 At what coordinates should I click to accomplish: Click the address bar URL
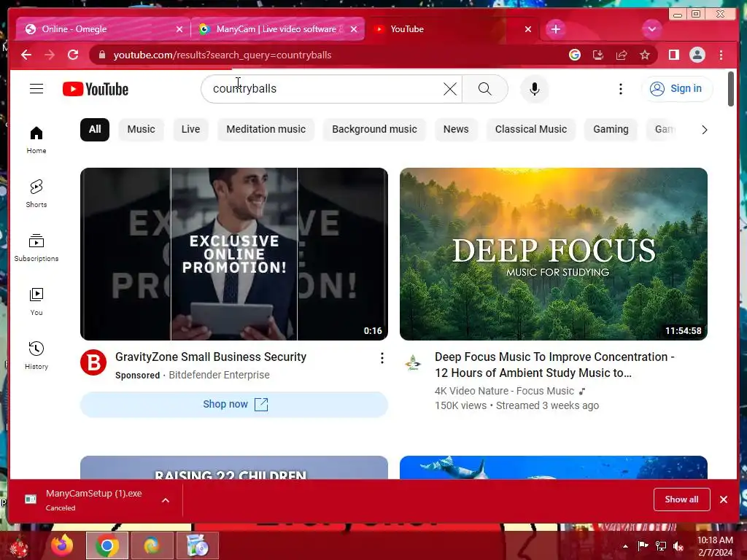point(222,55)
